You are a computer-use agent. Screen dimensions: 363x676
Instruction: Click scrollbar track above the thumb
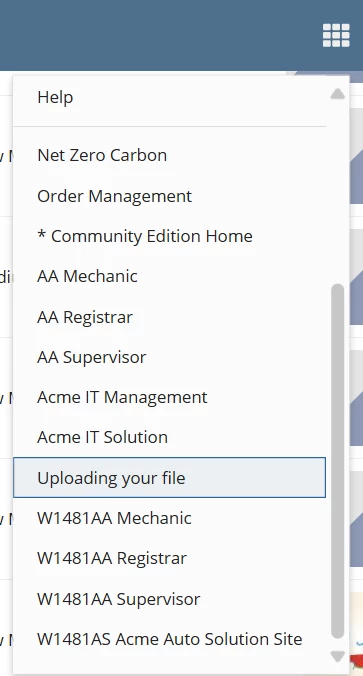click(338, 192)
